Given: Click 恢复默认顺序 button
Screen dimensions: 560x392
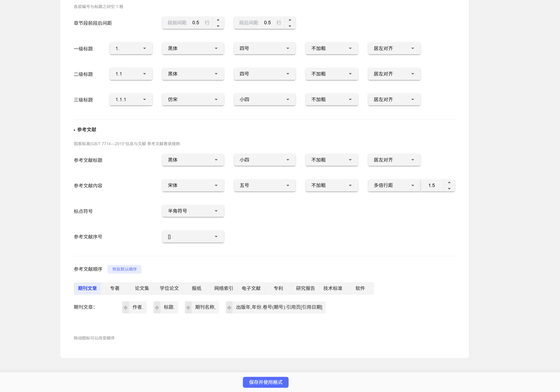Looking at the screenshot, I should pos(124,269).
